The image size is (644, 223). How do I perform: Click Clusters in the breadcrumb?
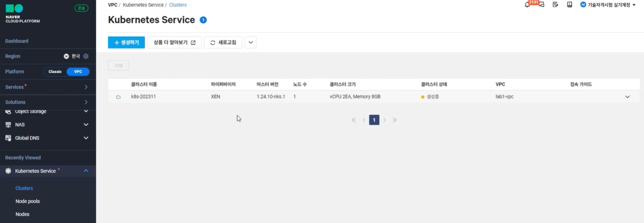178,5
